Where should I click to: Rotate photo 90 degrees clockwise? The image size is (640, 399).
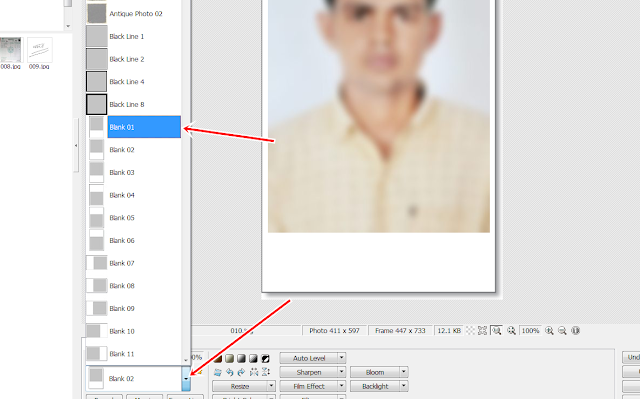coord(242,372)
